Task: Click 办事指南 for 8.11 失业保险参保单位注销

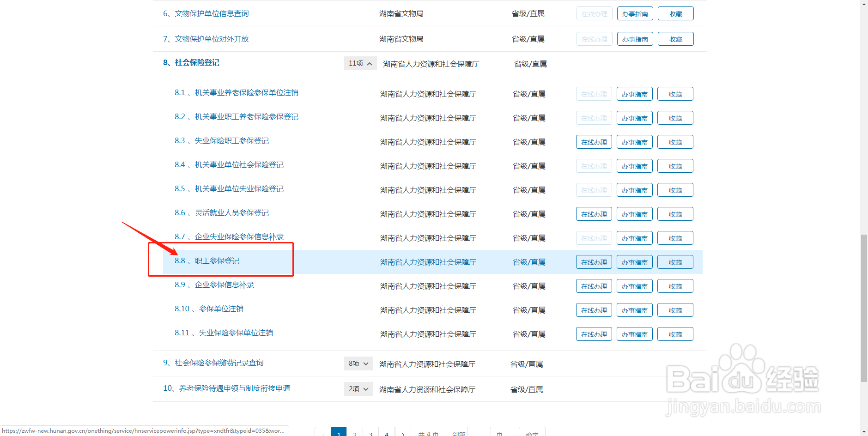Action: (635, 334)
